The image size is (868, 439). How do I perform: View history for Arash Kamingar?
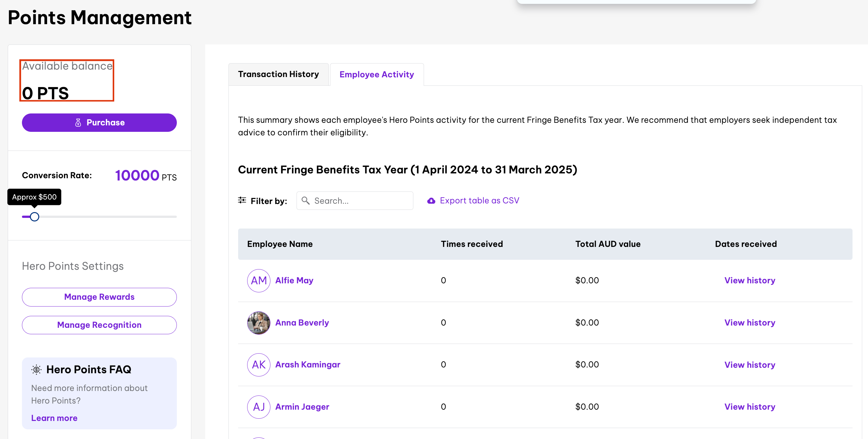coord(749,365)
